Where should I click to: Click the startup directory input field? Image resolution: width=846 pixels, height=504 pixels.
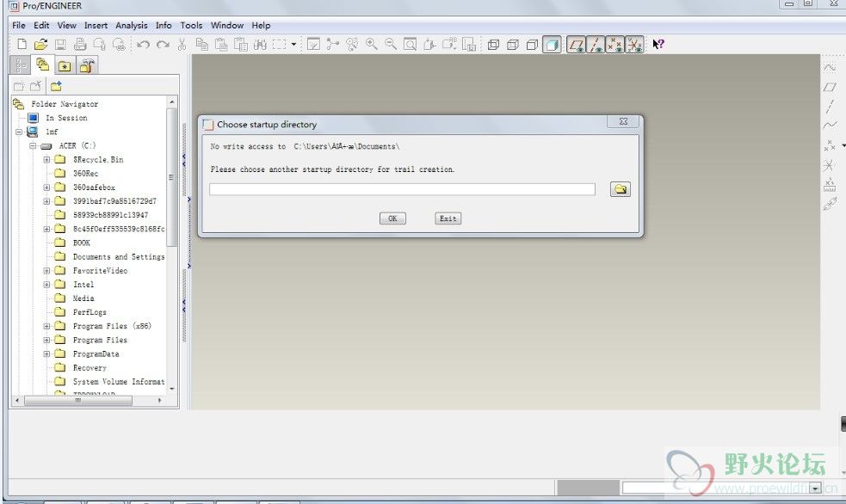click(402, 189)
